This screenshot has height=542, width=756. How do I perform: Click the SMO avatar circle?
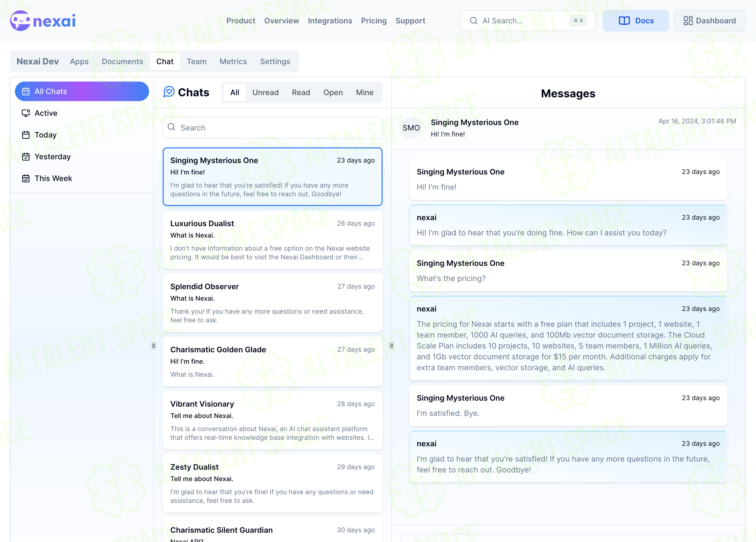[x=411, y=128]
